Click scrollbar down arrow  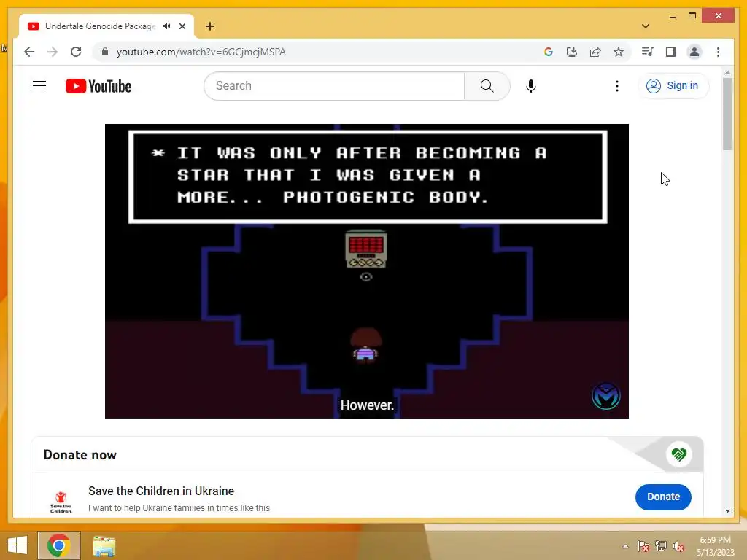[727, 511]
